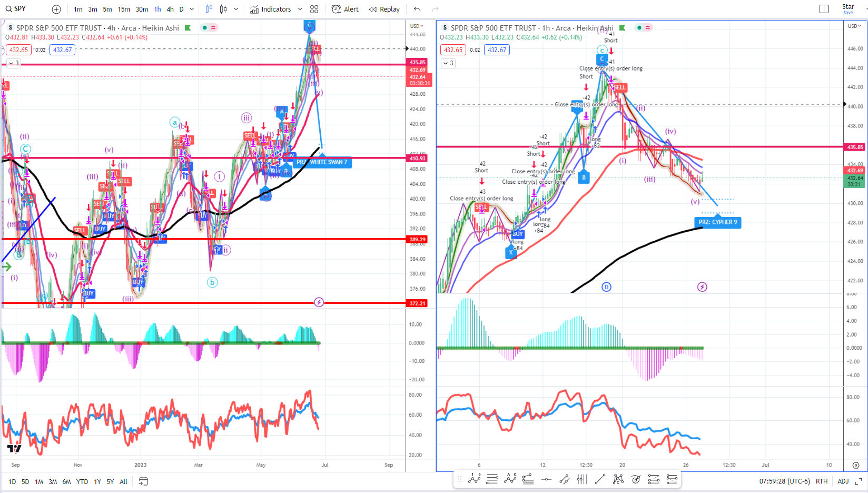Set date range to 1Y
This screenshot has height=493, width=868.
pos(97,481)
